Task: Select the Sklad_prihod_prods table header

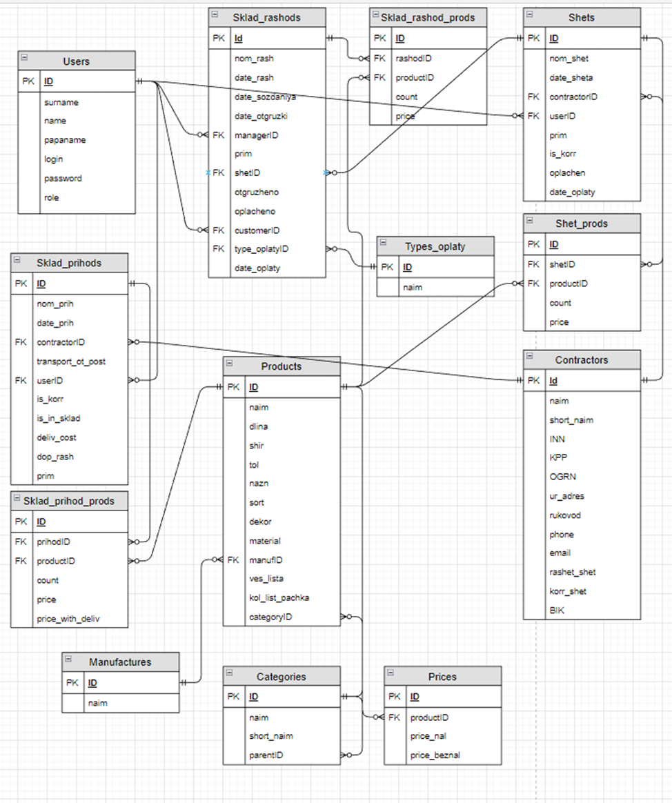Action: pos(69,501)
